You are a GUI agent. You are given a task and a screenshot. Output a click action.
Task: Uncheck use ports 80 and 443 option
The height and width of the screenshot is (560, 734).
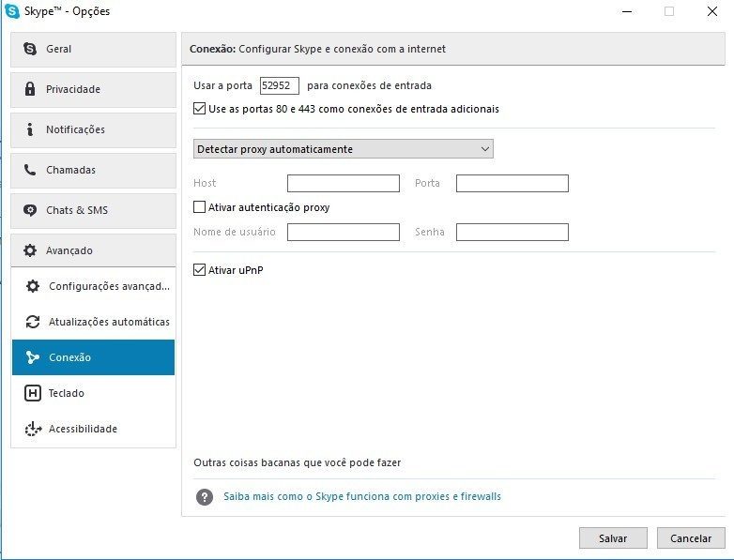click(x=199, y=109)
